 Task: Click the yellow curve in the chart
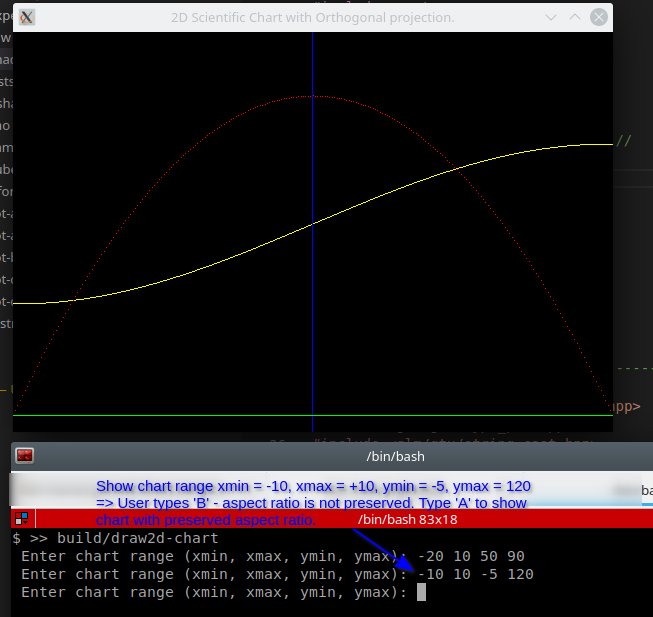click(x=312, y=224)
